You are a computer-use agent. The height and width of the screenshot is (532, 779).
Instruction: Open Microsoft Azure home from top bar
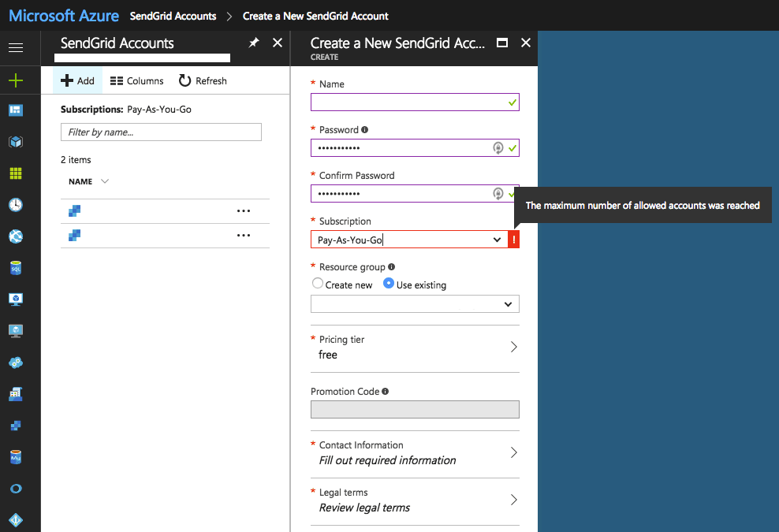tap(63, 15)
